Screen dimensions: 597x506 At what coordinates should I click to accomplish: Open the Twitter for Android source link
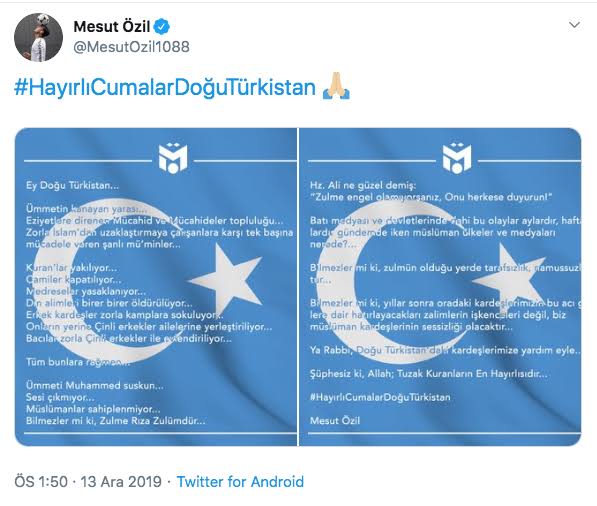pos(240,482)
